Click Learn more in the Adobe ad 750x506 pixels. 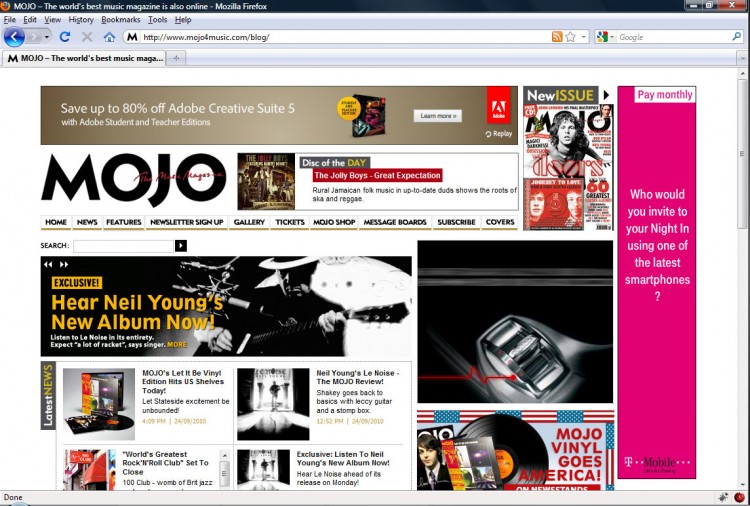pyautogui.click(x=438, y=116)
